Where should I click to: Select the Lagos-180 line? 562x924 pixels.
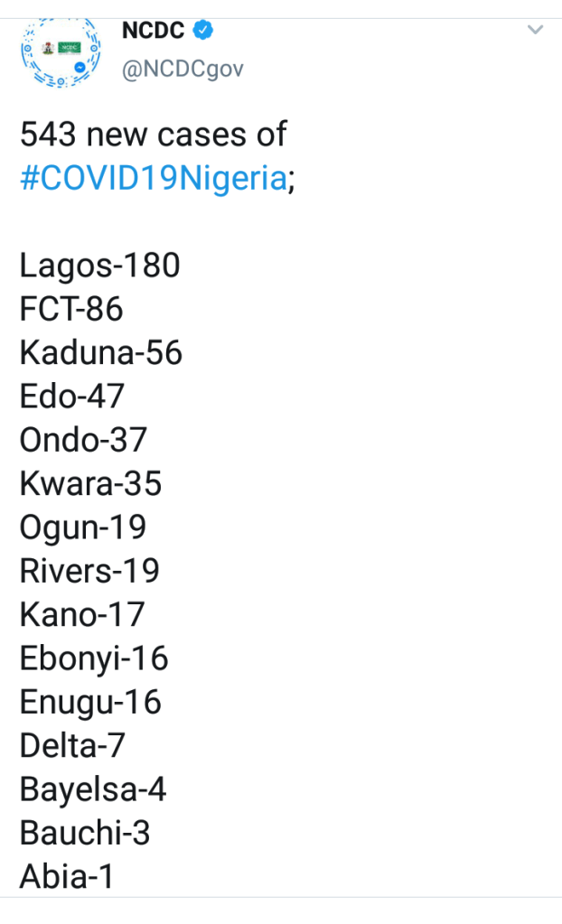pyautogui.click(x=100, y=266)
